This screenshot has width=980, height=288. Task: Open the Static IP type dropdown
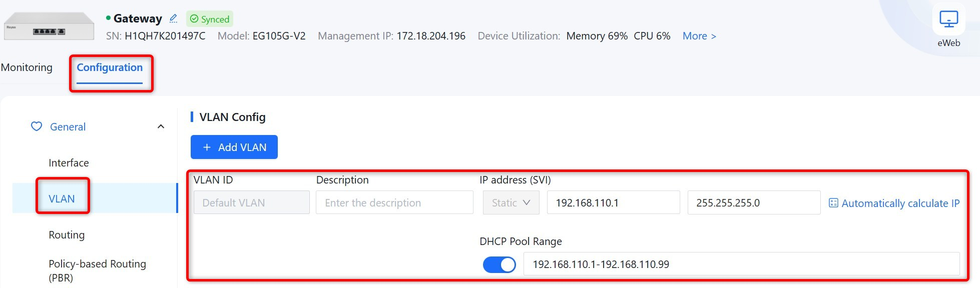tap(511, 202)
